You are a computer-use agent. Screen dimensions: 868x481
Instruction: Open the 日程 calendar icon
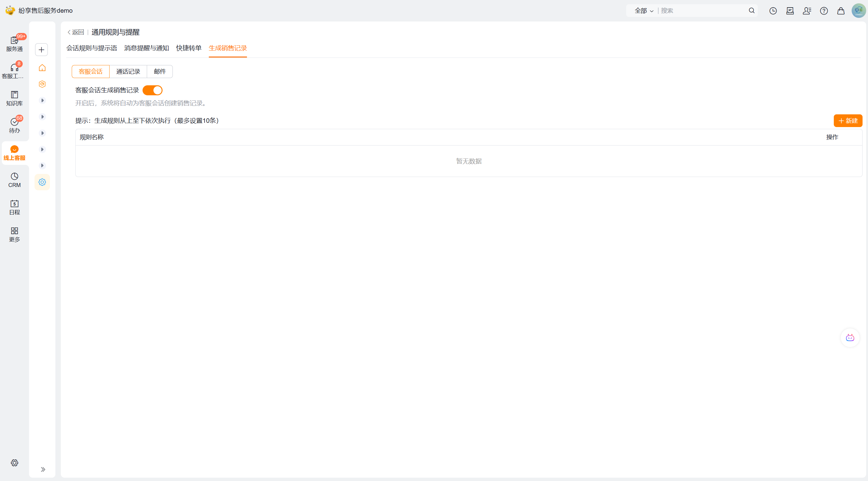(x=14, y=207)
